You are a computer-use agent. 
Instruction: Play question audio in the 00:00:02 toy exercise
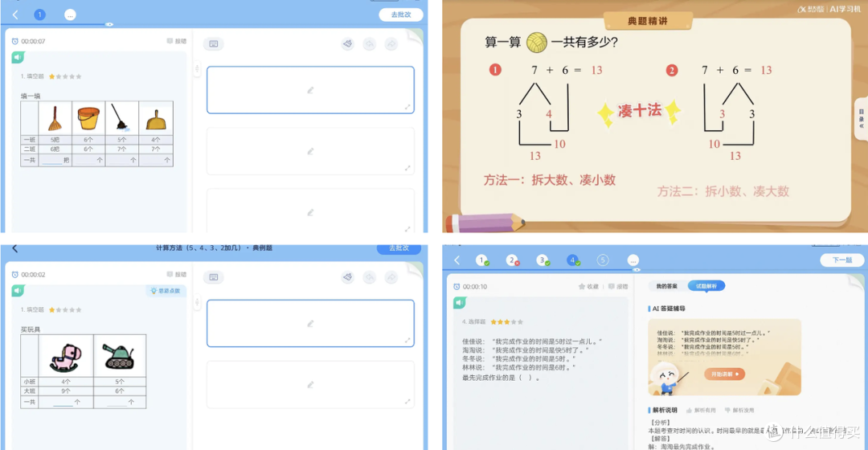(18, 291)
